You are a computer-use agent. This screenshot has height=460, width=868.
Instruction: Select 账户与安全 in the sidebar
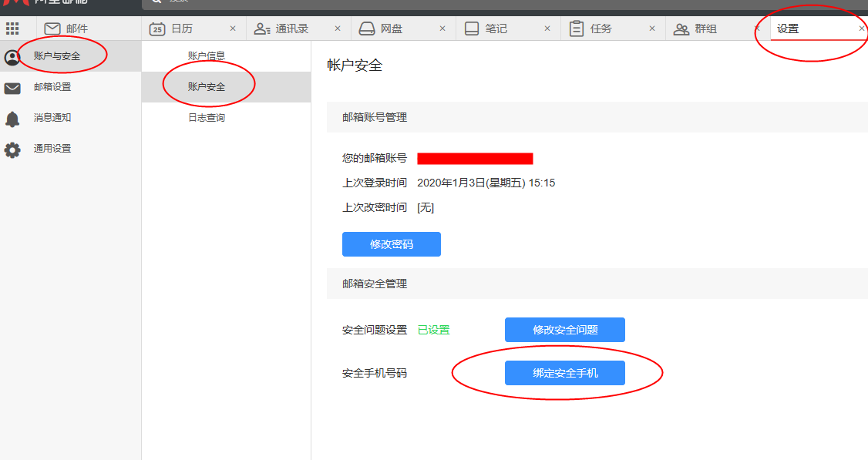57,56
